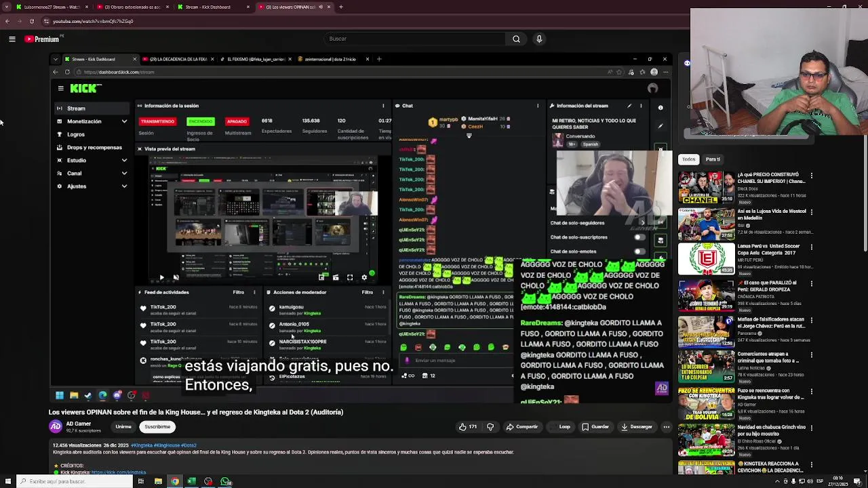Open the kick.com/kingteka link in description

(x=119, y=472)
